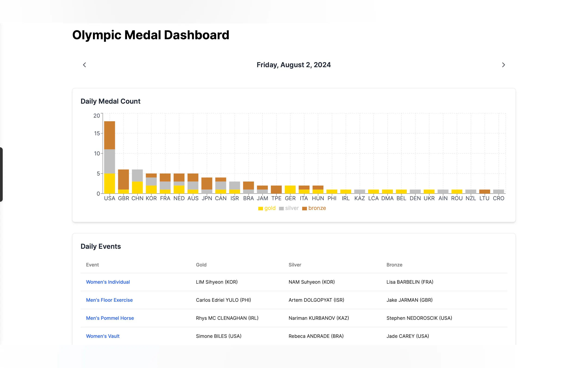Open the Men's Floor Exercise event link
This screenshot has height=368, width=588.
tap(109, 300)
